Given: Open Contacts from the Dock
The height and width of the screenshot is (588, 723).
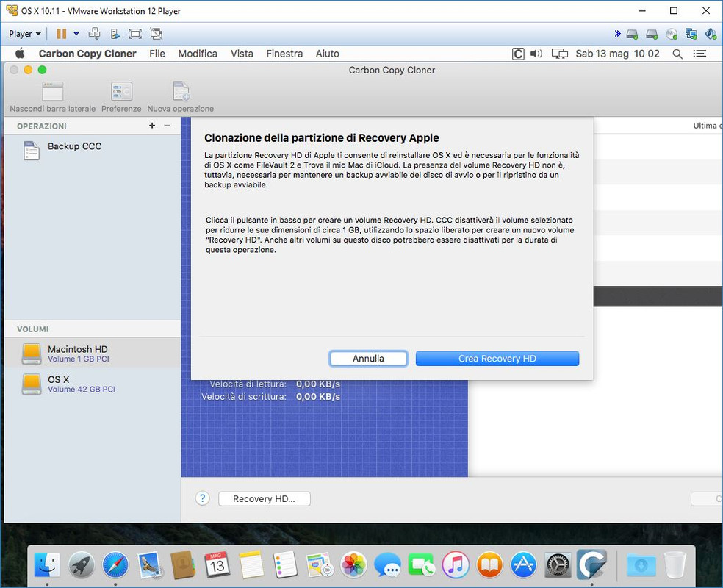Looking at the screenshot, I should pos(183,564).
